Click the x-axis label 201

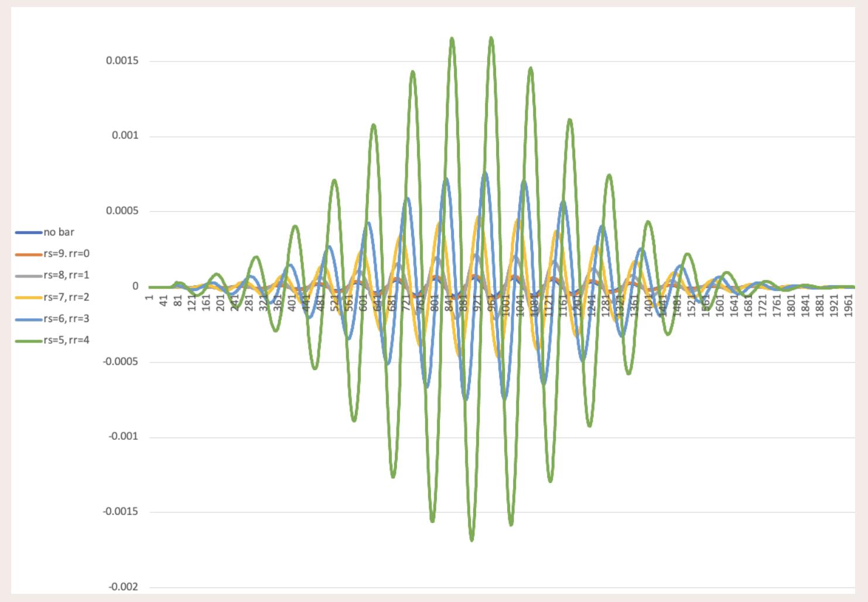tap(221, 302)
